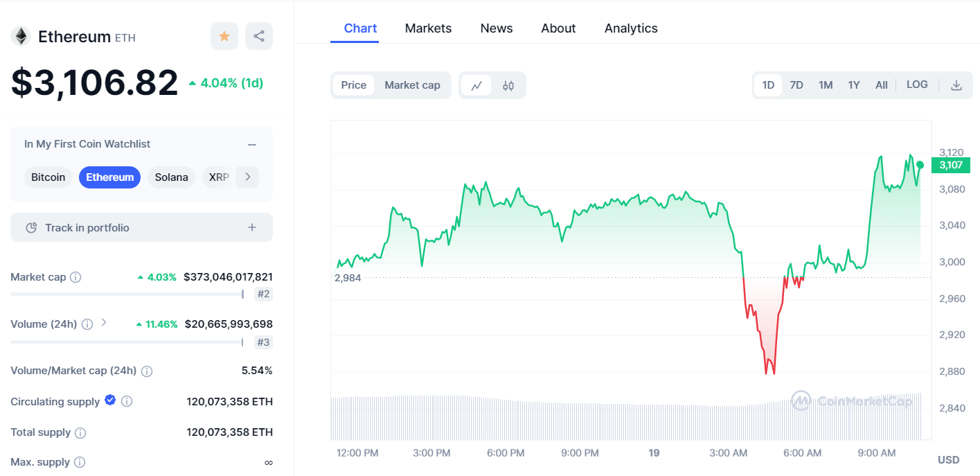This screenshot has height=476, width=980.
Task: Click the #2 market cap rank badge
Action: tap(263, 294)
